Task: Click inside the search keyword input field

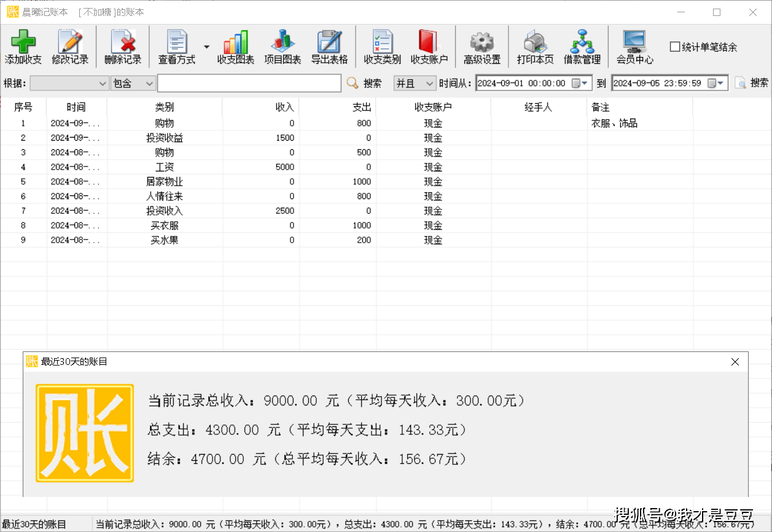Action: click(249, 82)
